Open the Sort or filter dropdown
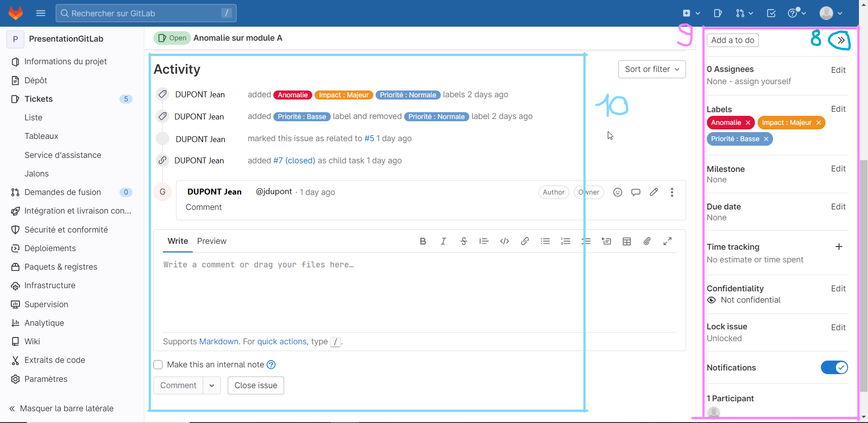 [x=652, y=69]
